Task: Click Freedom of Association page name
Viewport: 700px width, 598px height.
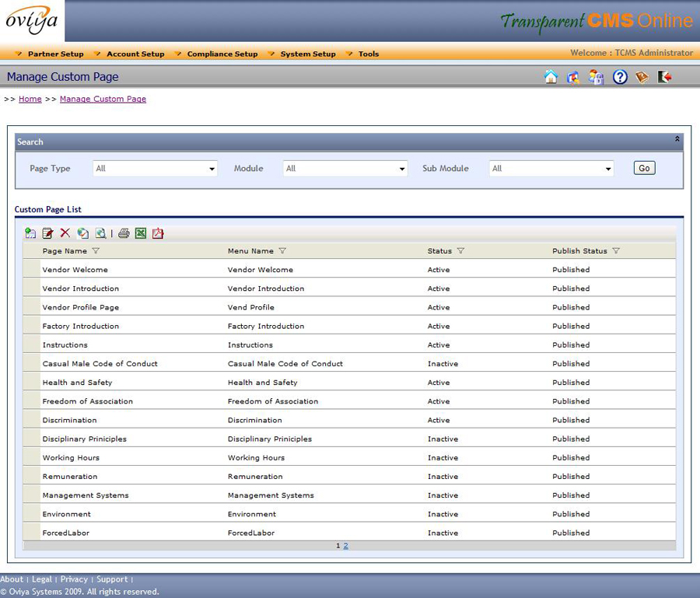Action: (87, 400)
